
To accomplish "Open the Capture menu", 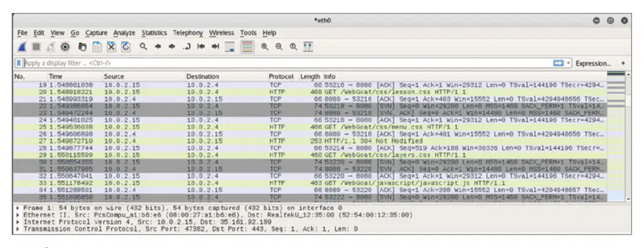I will coord(96,33).
